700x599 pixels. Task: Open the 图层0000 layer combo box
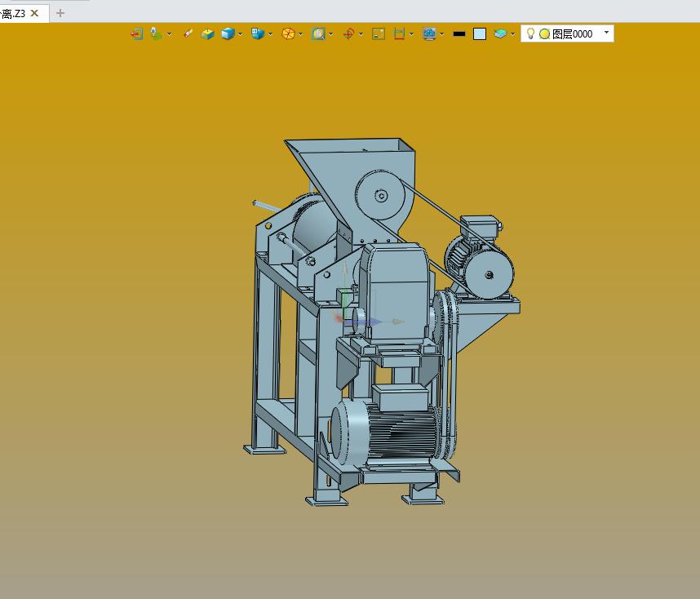(567, 34)
